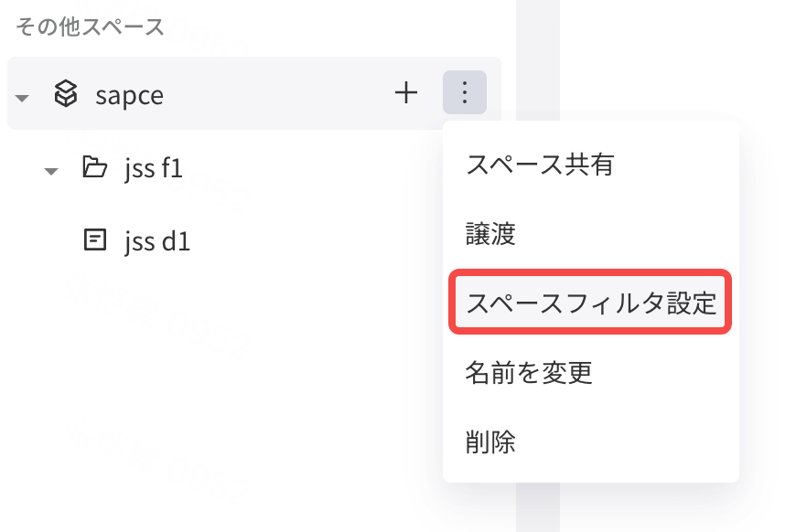
Task: Collapse the jss f1 folder
Action: point(50,171)
